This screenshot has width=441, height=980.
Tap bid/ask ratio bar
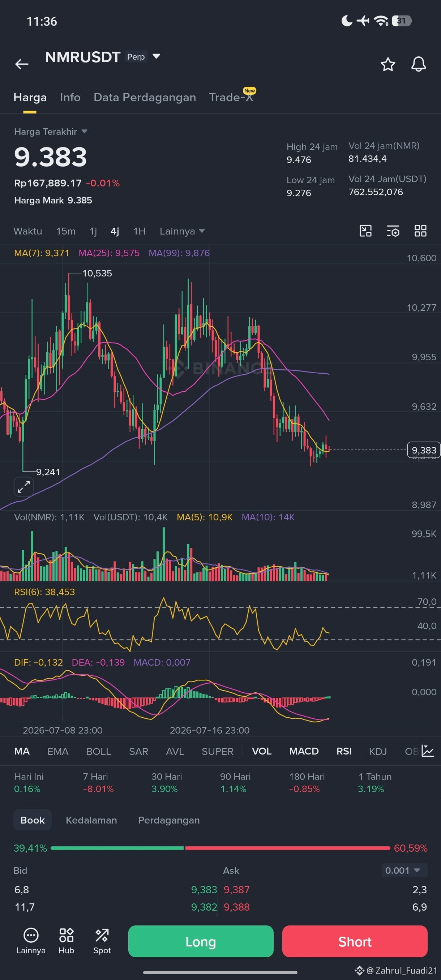tap(220, 848)
